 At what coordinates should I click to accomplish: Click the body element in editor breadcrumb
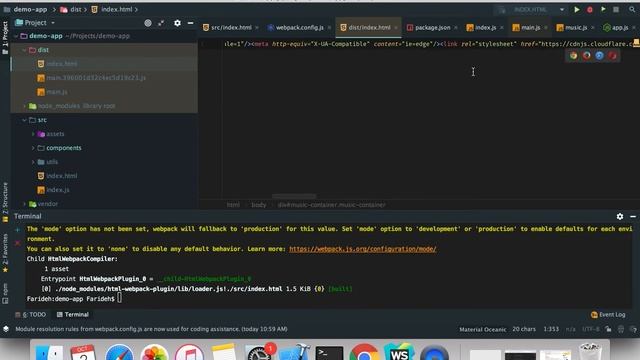(258, 205)
